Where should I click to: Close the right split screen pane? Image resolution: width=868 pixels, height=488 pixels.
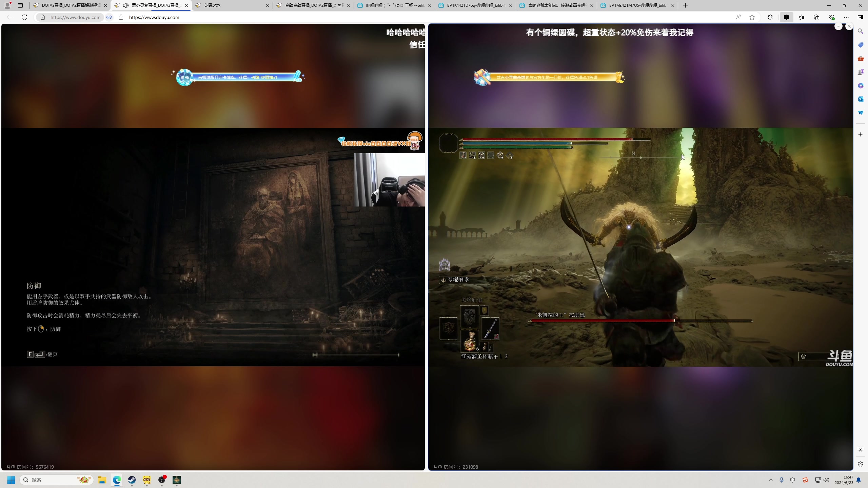click(849, 26)
